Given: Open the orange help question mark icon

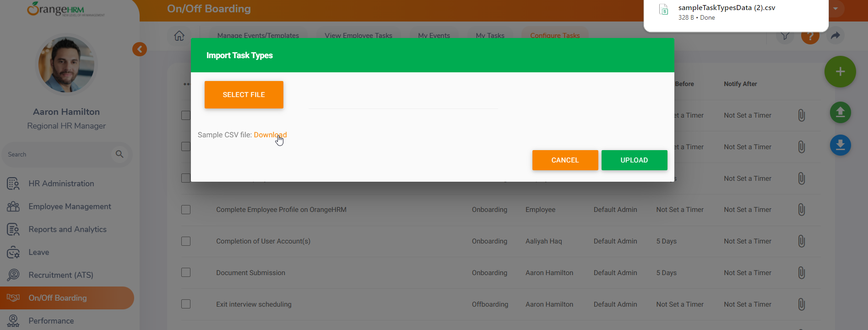Looking at the screenshot, I should coord(810,37).
